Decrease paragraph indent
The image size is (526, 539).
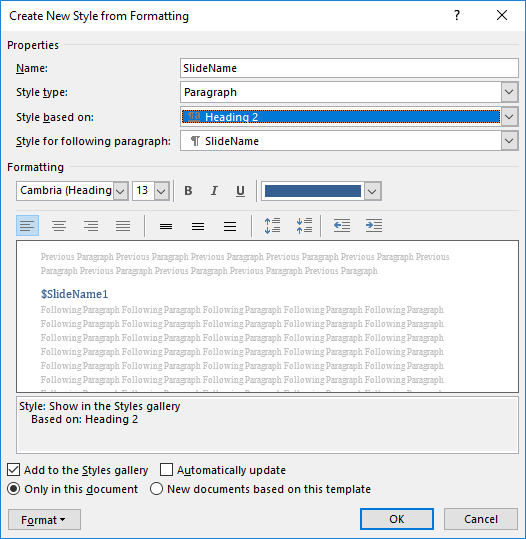pos(342,226)
